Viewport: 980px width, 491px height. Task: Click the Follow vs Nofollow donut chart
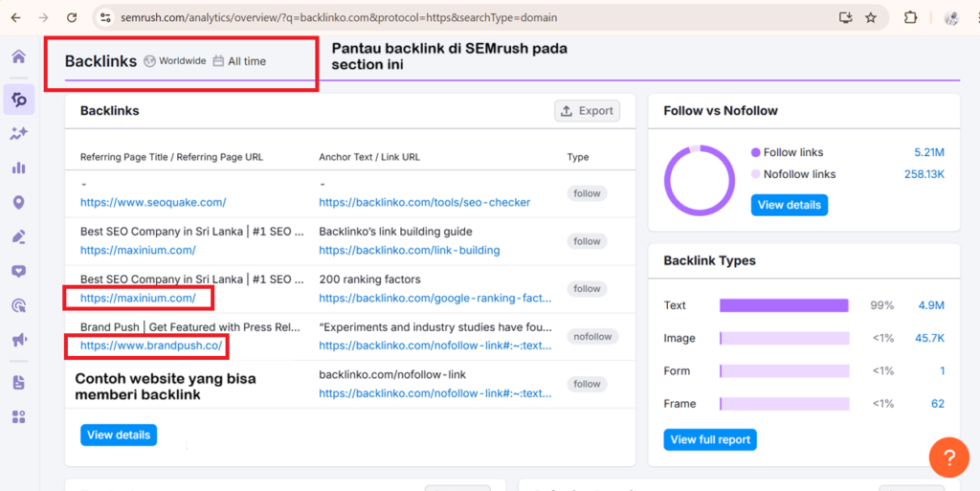coord(700,181)
